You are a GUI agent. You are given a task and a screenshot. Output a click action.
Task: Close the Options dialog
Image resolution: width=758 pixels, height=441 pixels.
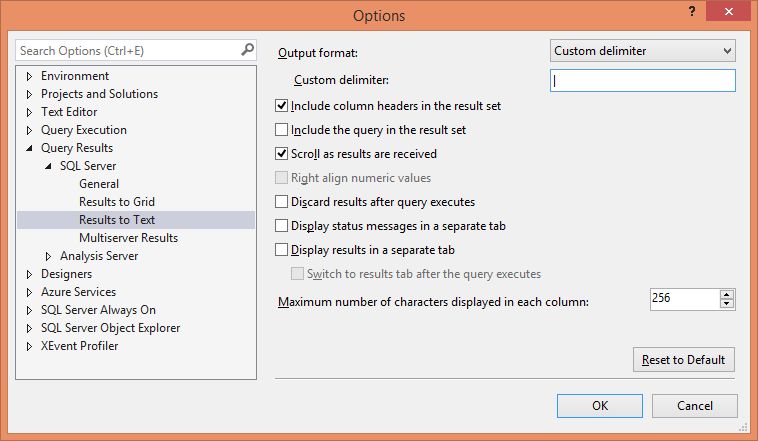point(729,11)
